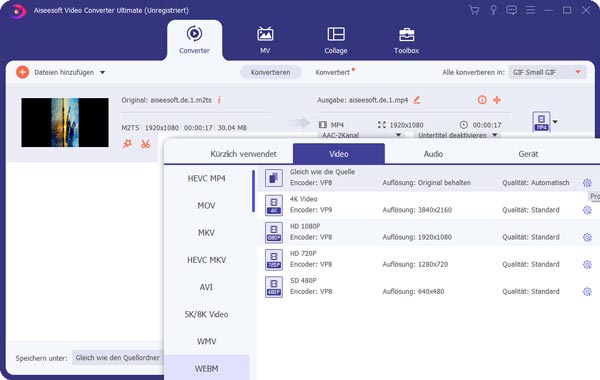Select the Gerät format tab
Screen dimensions: 600x380
click(528, 154)
